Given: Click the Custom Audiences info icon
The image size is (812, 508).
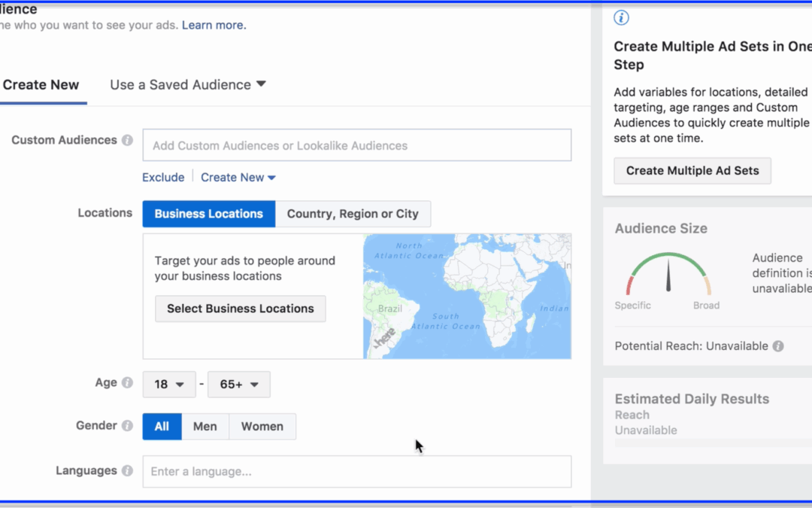Looking at the screenshot, I should (x=127, y=141).
